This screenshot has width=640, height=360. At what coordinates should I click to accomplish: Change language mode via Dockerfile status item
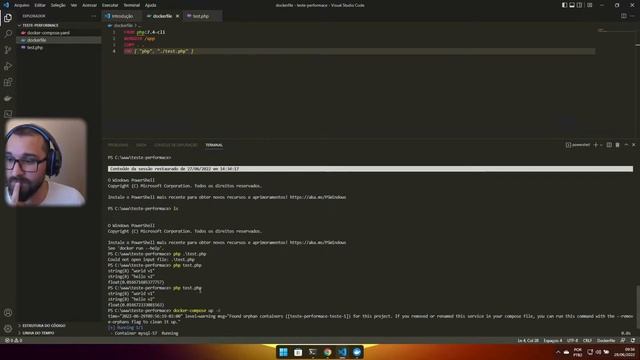coord(606,340)
